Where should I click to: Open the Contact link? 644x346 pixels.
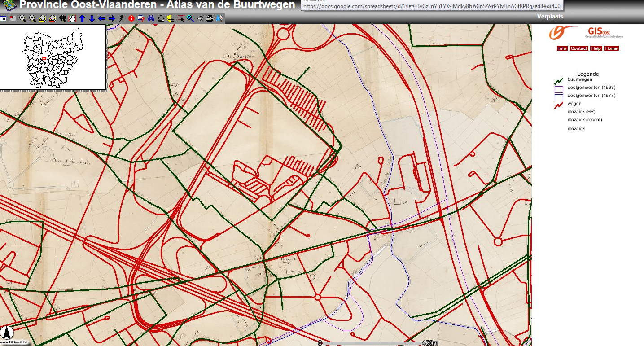578,48
